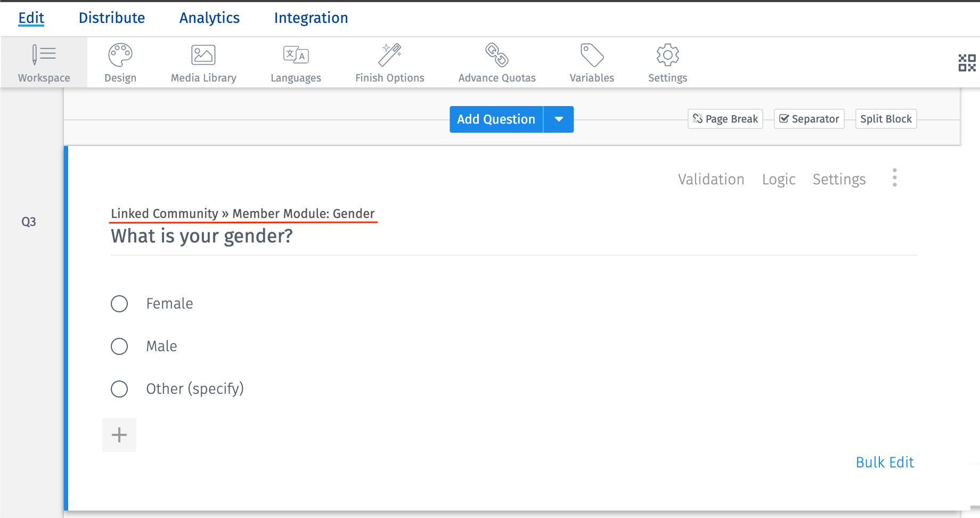Insert a Page Break

[x=725, y=119]
